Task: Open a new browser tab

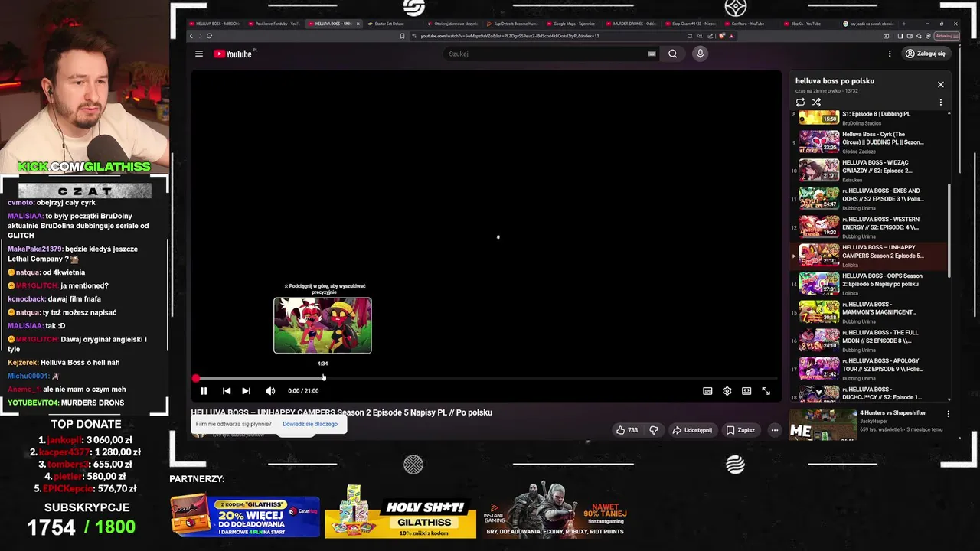Action: click(x=903, y=24)
